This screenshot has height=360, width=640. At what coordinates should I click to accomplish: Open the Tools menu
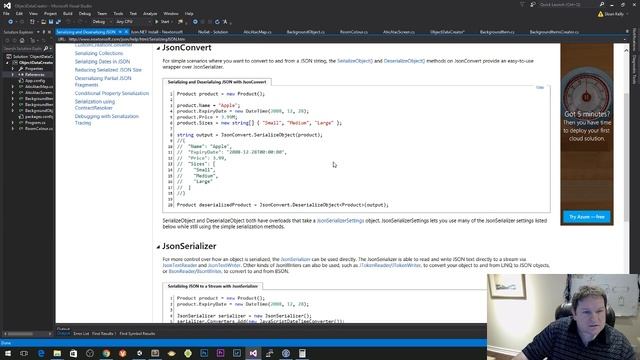point(118,13)
